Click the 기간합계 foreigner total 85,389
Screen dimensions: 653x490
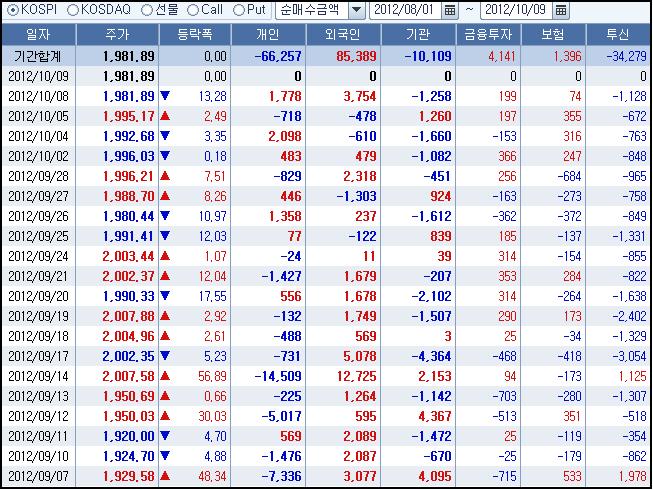coord(356,56)
